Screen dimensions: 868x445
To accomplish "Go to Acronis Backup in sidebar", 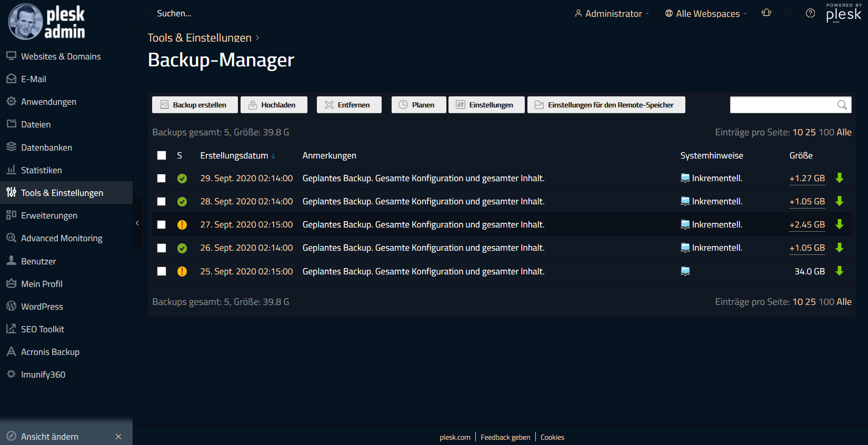I will coord(50,352).
